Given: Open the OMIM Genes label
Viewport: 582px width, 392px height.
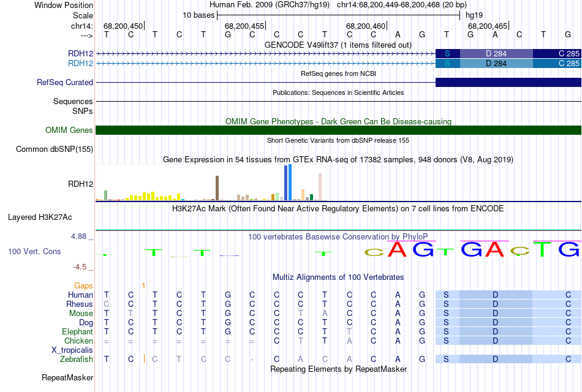Looking at the screenshot, I should click(69, 130).
